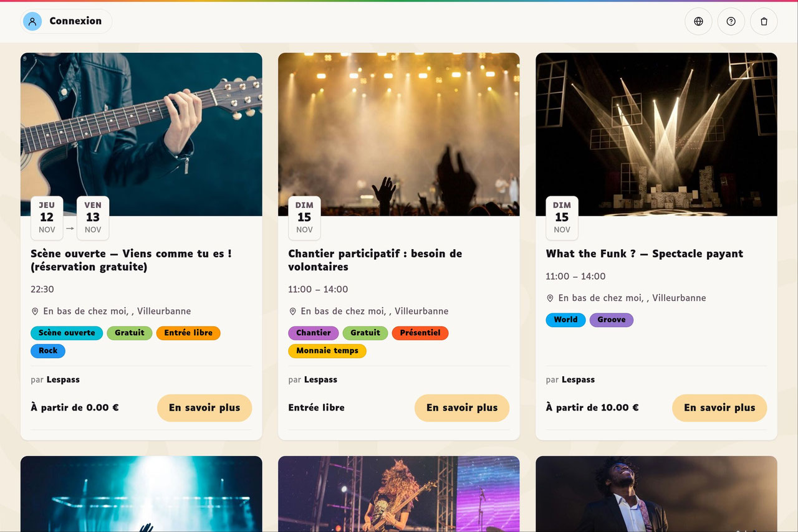This screenshot has height=532, width=798.
Task: Click Lespass organizer on What the Funk card
Action: click(578, 380)
